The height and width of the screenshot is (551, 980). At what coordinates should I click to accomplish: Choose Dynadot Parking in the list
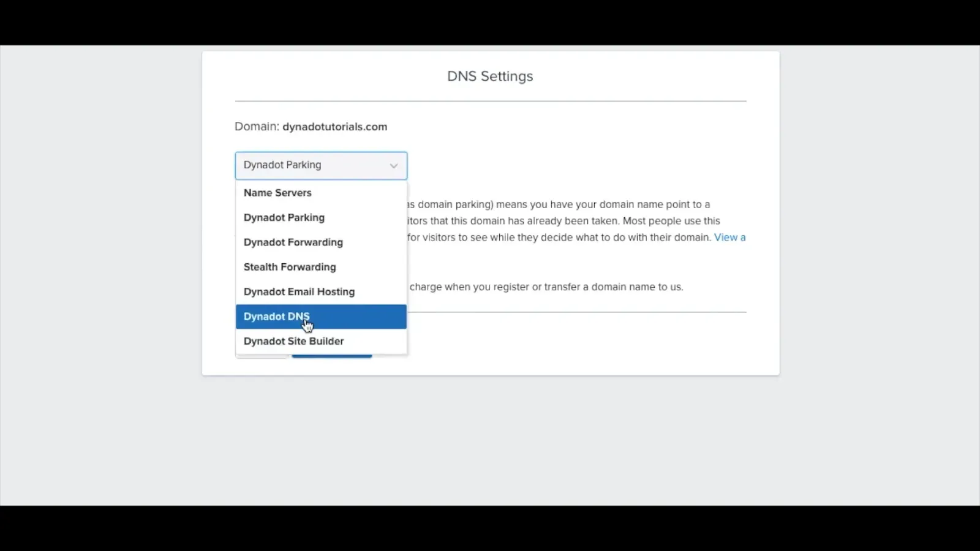[x=321, y=217]
